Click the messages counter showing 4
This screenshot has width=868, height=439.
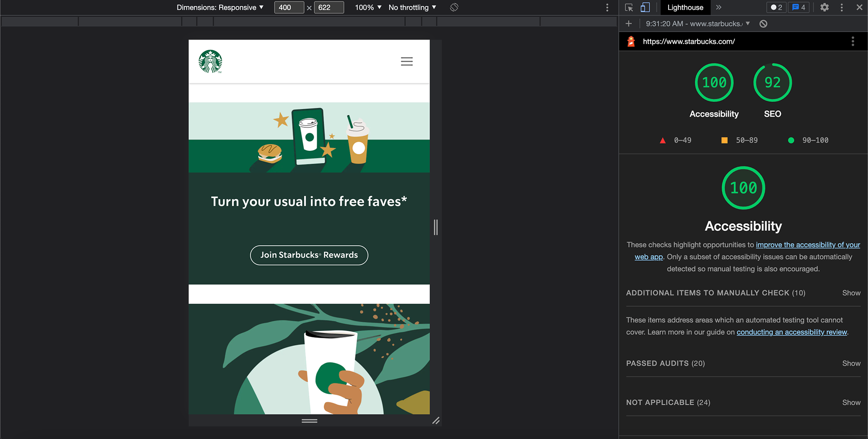799,7
